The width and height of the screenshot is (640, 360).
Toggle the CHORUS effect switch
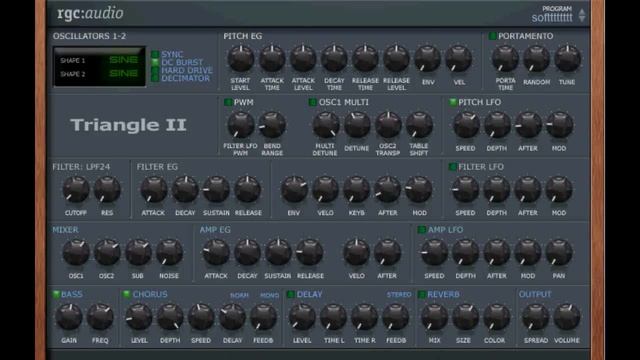pyautogui.click(x=127, y=294)
